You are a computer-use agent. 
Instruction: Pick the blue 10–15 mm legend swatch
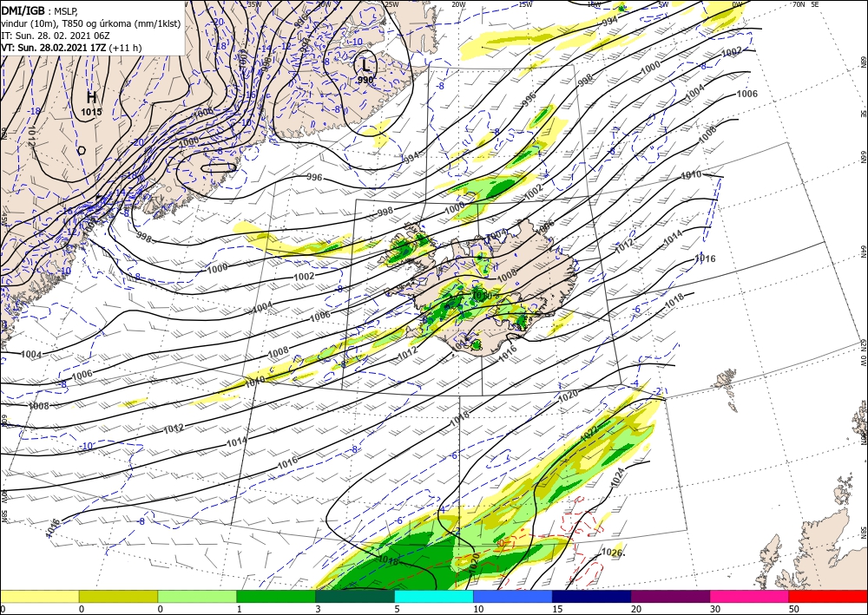coord(513,596)
